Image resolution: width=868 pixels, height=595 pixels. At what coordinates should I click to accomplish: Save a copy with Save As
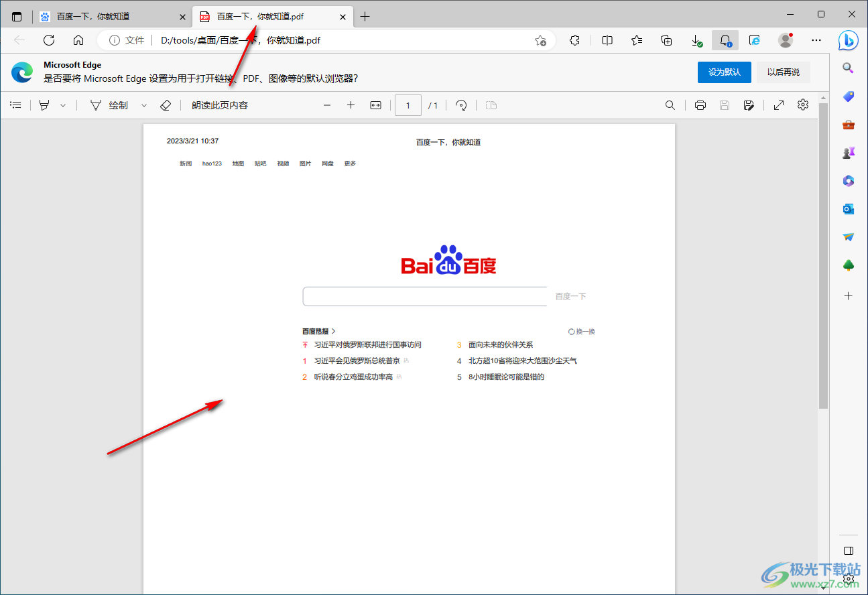point(749,105)
